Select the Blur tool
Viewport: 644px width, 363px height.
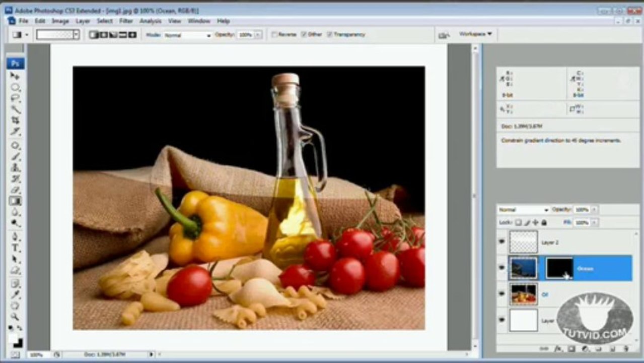tap(16, 212)
